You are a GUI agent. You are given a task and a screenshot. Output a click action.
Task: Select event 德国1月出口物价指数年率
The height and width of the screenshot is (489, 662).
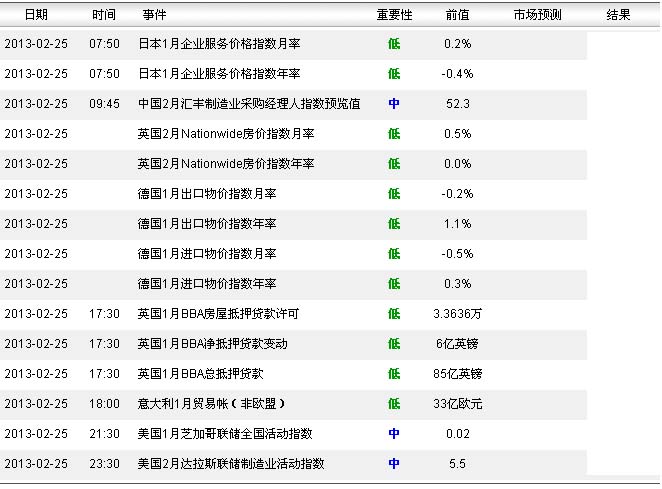pyautogui.click(x=207, y=224)
